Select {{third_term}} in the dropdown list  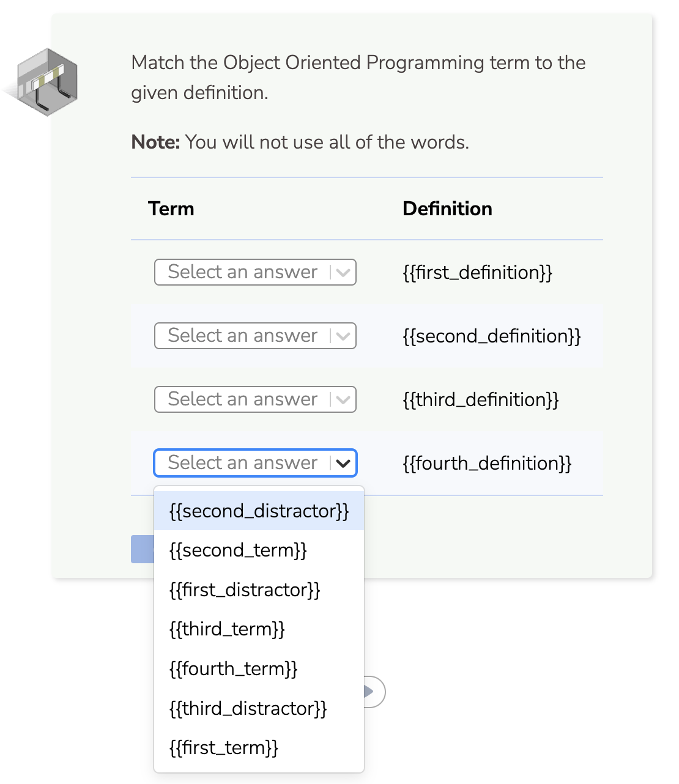[x=227, y=629]
